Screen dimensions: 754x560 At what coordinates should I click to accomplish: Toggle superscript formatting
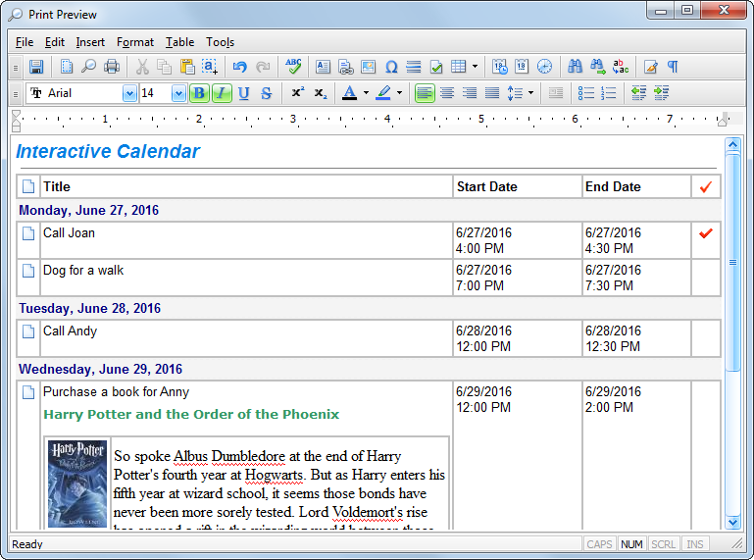(297, 93)
